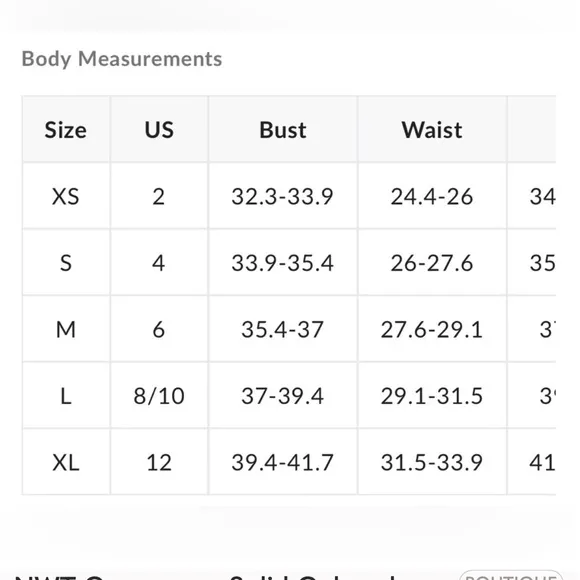Screen dimensions: 580x580
Task: Click the Body Measurements heading
Action: [x=122, y=59]
